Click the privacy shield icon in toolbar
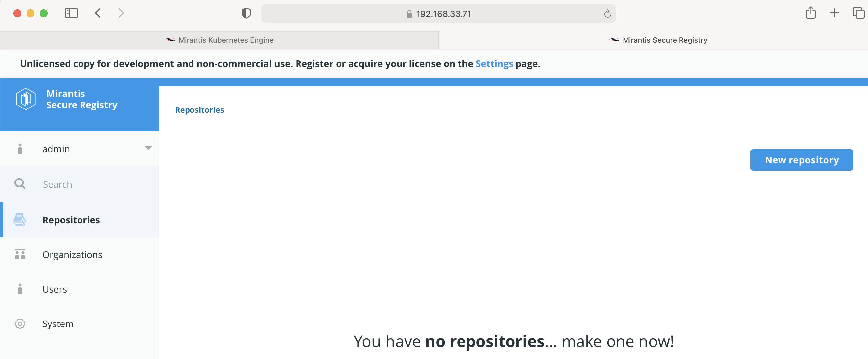Viewport: 868px width, 359px height. 246,13
